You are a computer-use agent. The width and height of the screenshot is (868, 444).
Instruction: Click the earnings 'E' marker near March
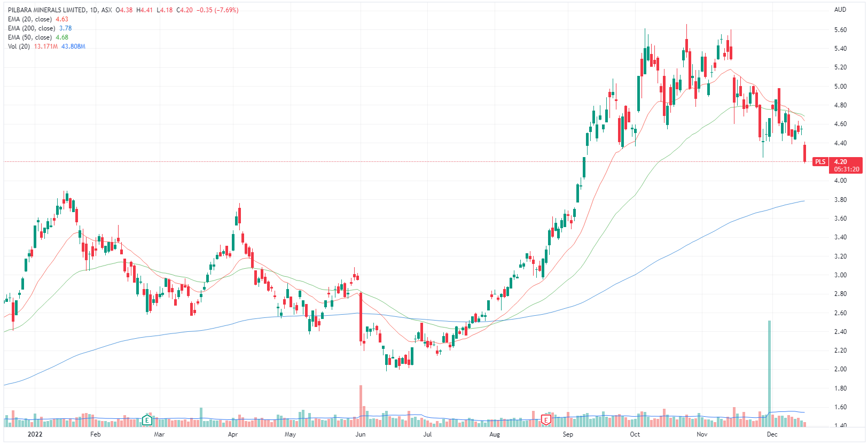[147, 420]
